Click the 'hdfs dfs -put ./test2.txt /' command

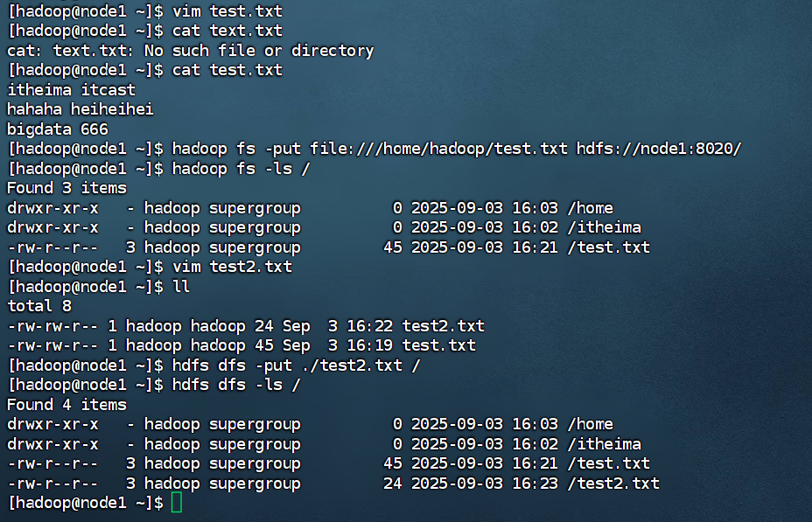[x=297, y=365]
